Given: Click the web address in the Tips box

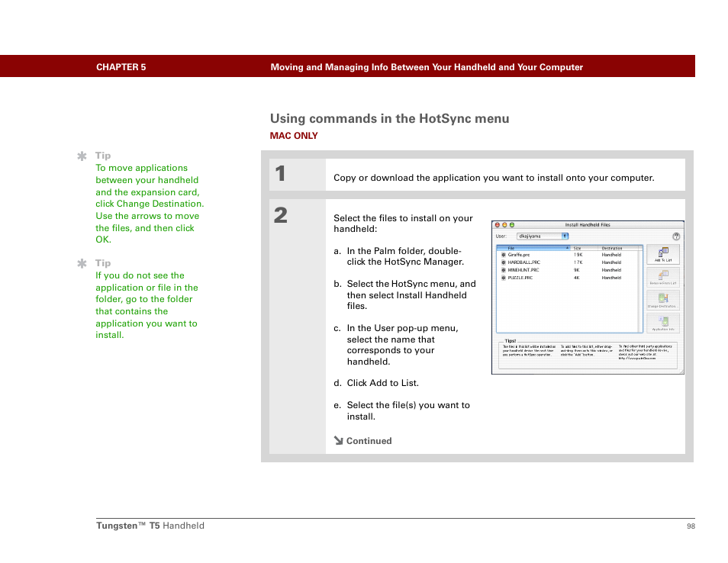Looking at the screenshot, I should click(637, 358).
